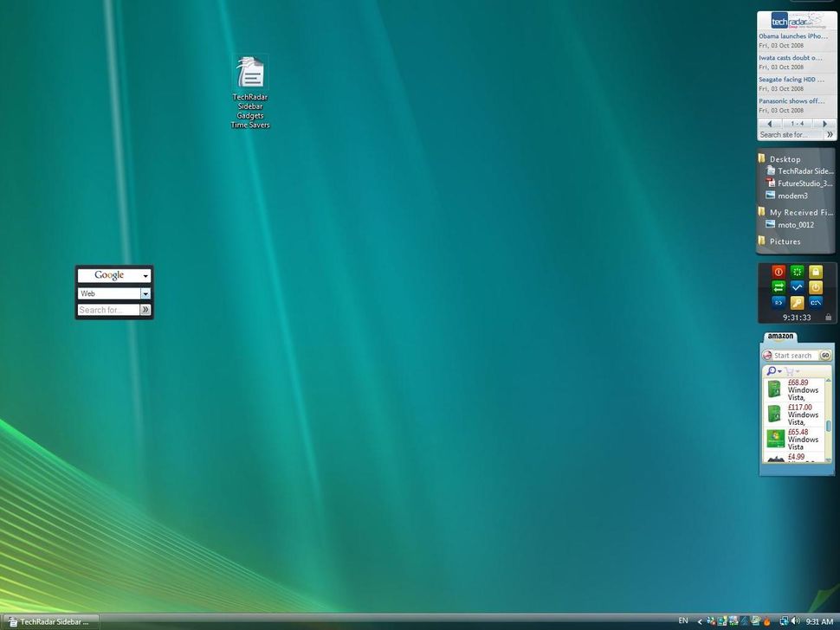Open the Google search engine dropdown
This screenshot has height=630, width=840.
point(145,275)
